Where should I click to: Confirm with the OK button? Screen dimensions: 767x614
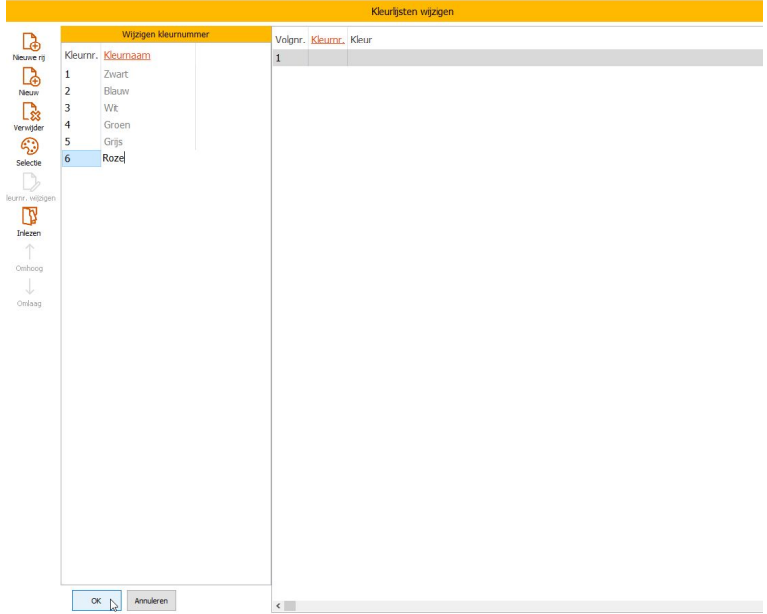tap(96, 600)
